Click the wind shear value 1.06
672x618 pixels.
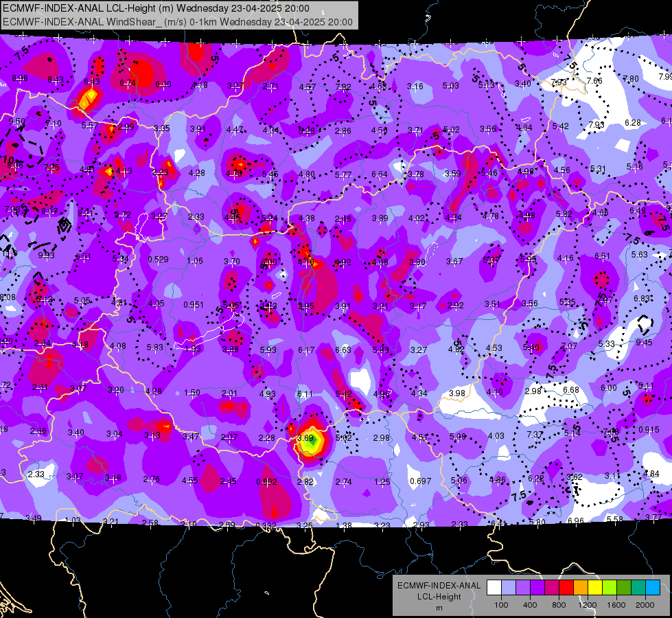(x=195, y=261)
